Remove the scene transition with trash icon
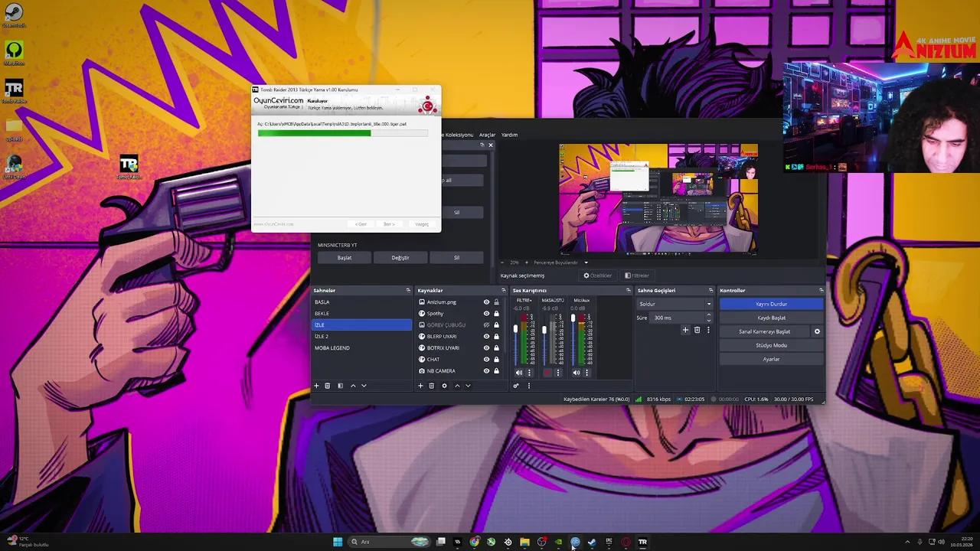The width and height of the screenshot is (980, 551). (697, 330)
